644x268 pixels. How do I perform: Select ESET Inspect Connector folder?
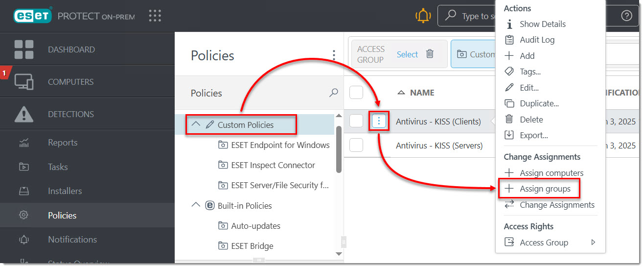pos(273,165)
